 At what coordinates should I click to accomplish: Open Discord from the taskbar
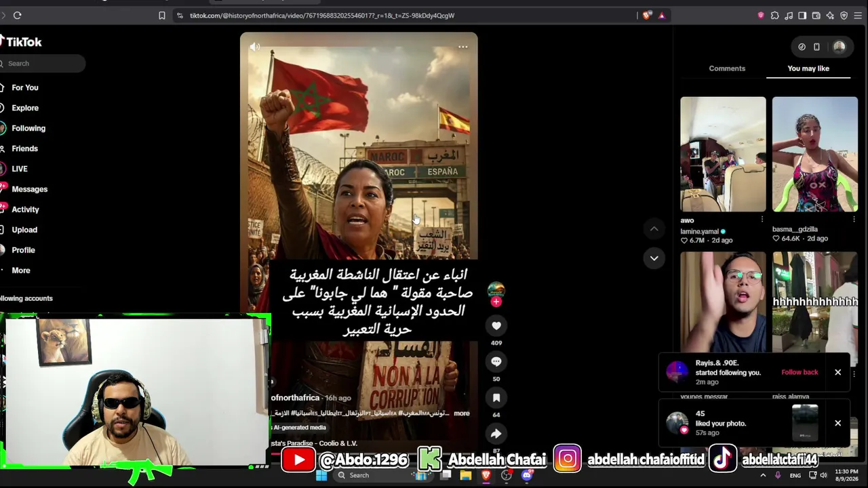(x=527, y=475)
